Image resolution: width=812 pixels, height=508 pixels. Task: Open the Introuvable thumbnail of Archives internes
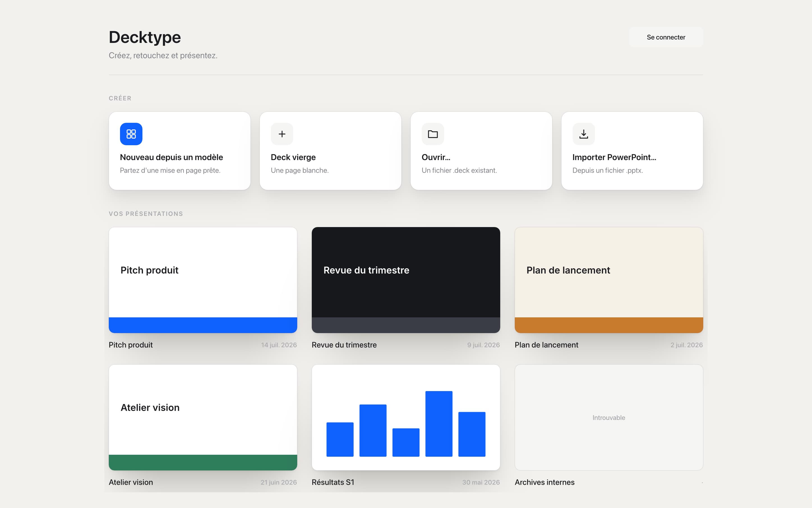point(609,417)
